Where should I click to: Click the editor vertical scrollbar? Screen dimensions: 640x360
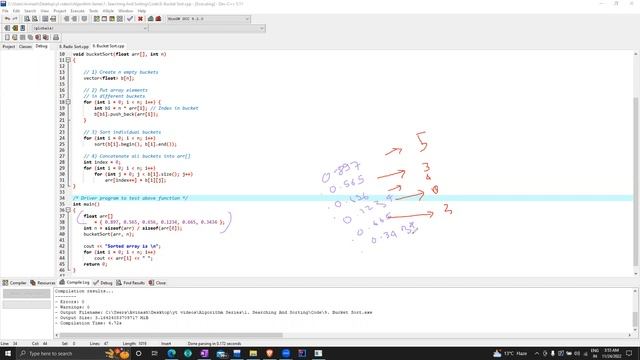(636, 163)
